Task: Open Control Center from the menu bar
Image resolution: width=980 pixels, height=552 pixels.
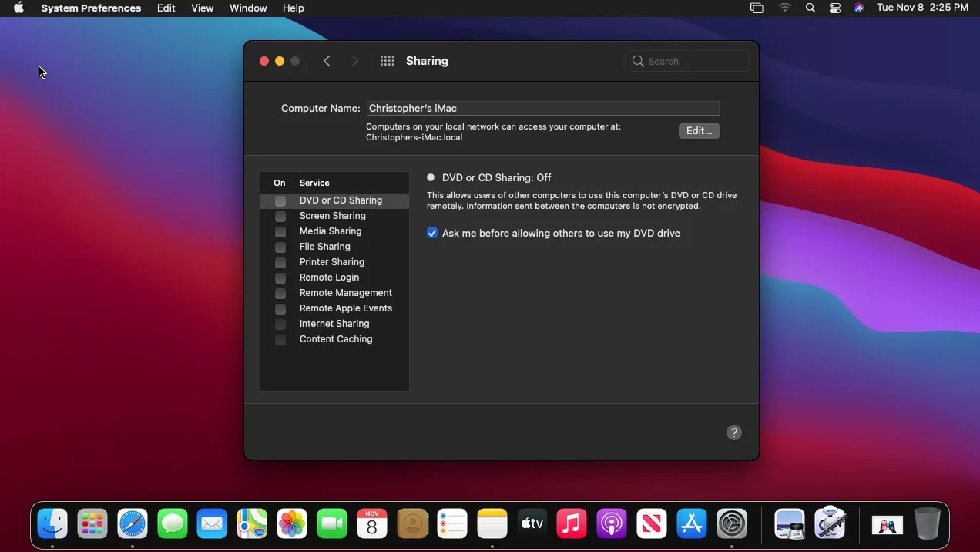Action: click(x=835, y=8)
